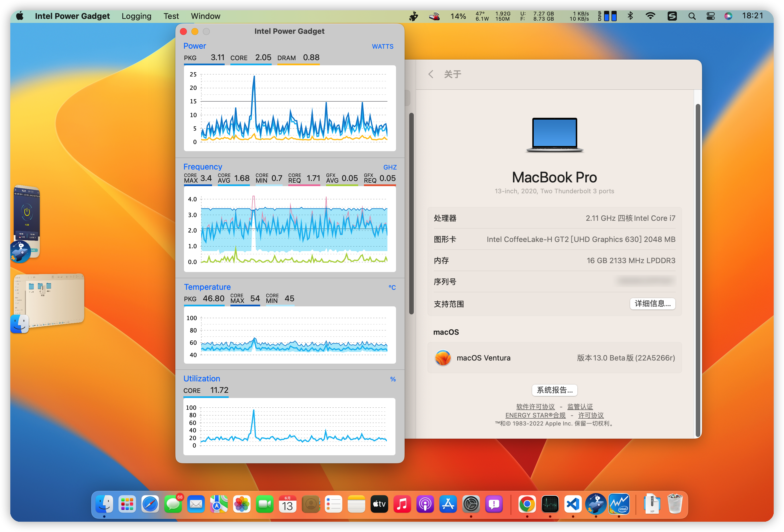This screenshot has height=532, width=784.
Task: Open Launchpad in the Dock
Action: click(x=127, y=504)
